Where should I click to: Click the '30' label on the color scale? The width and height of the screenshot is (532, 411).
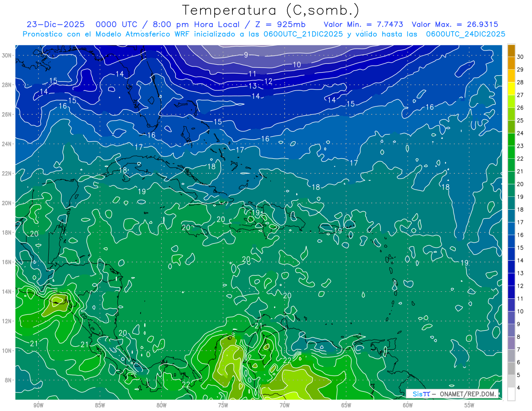520,56
